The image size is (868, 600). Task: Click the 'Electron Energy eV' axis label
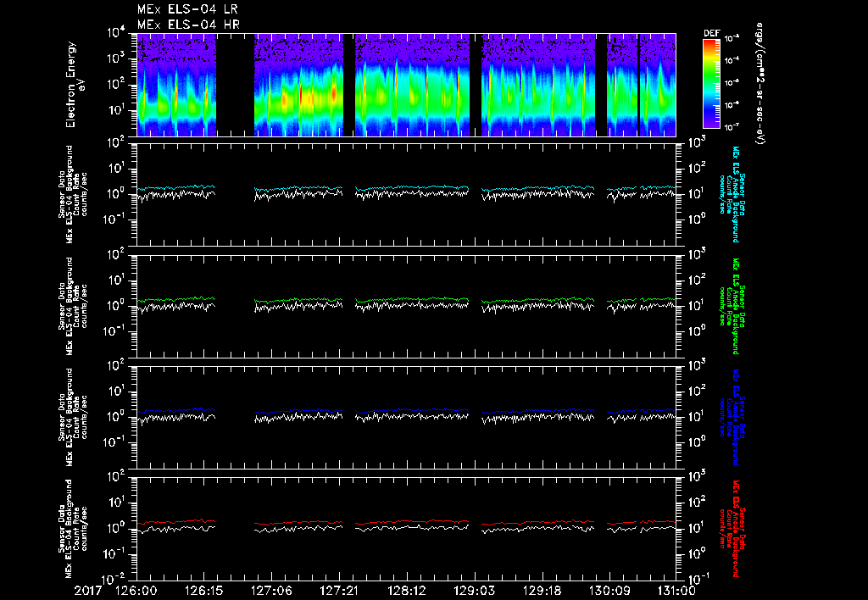[x=75, y=85]
